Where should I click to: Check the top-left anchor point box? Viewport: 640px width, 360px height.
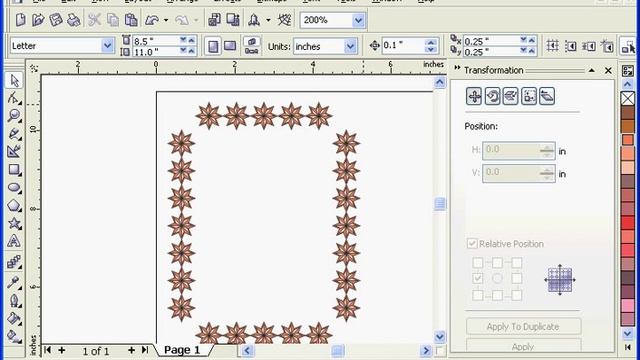[478, 262]
